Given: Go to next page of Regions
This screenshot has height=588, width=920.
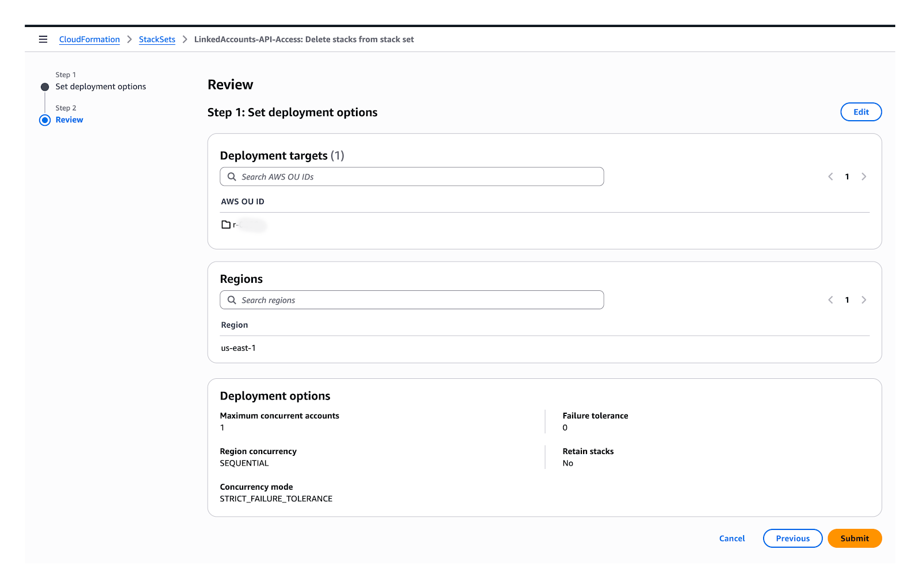Looking at the screenshot, I should [x=864, y=300].
